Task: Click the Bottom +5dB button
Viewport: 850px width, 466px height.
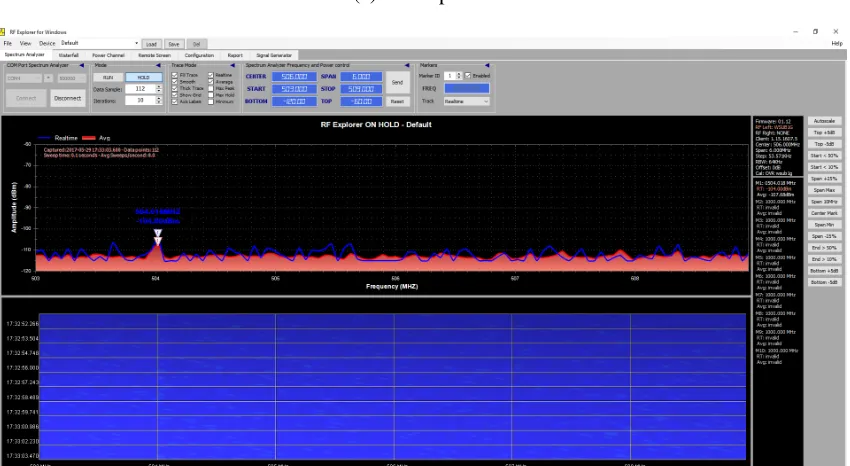Action: (x=824, y=271)
